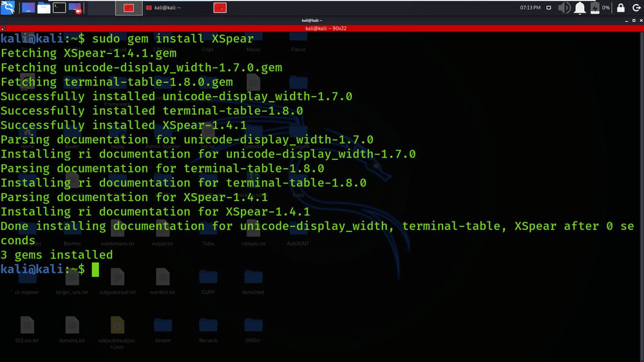Viewport: 644px width, 362px height.
Task: Click the green cursor at the final prompt
Action: [x=95, y=269]
